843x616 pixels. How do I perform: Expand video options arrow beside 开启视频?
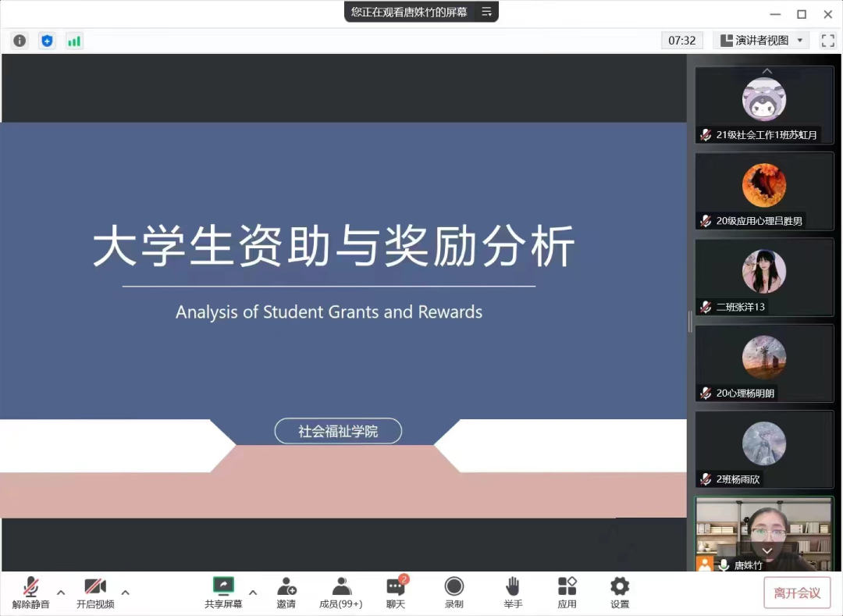125,593
